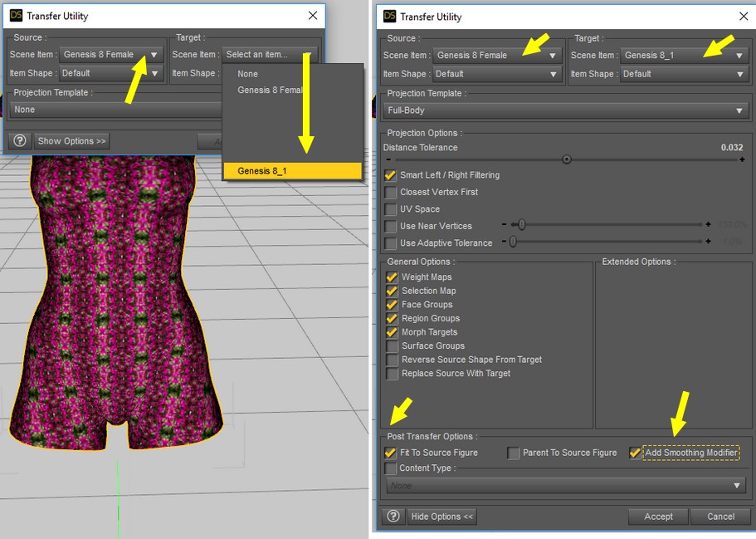Close the right Transfer Utility dialog
This screenshot has width=756, height=539.
[744, 17]
